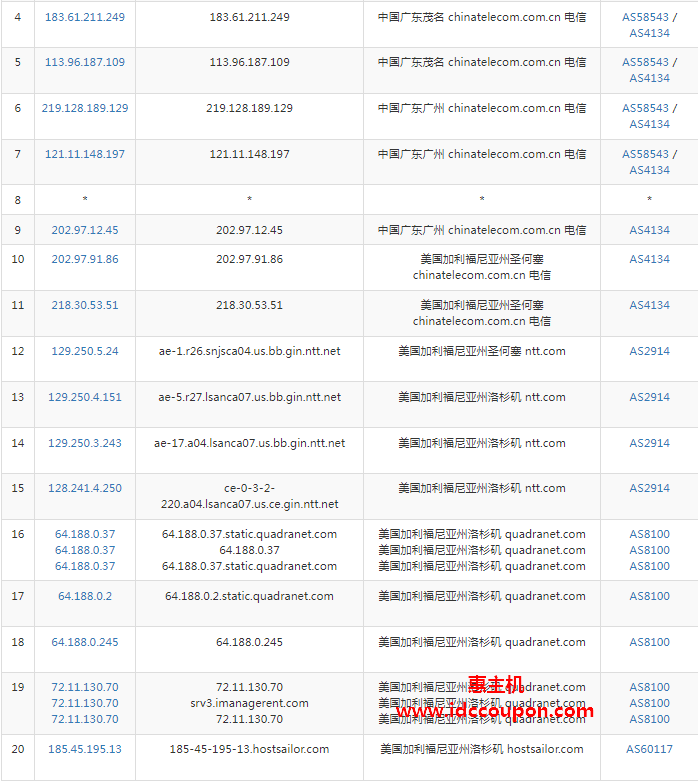The image size is (698, 782).
Task: Open the AS4134 link in the hop 4 row
Action: 649,33
